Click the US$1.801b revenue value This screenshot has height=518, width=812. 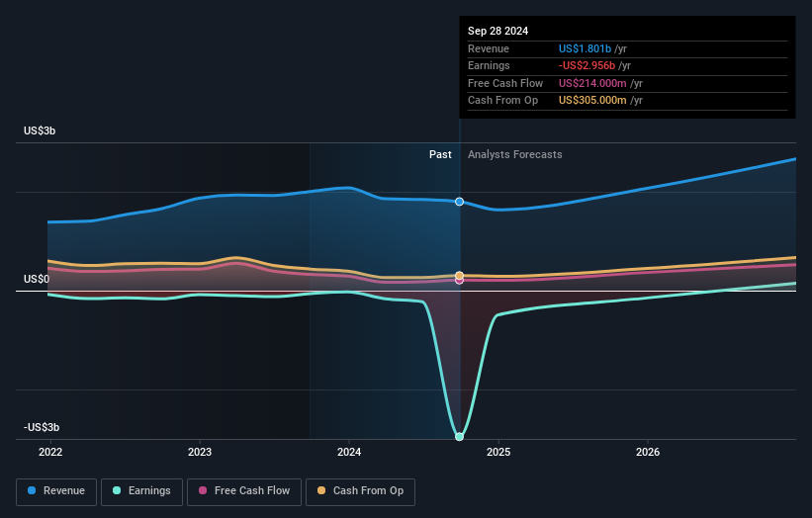585,48
